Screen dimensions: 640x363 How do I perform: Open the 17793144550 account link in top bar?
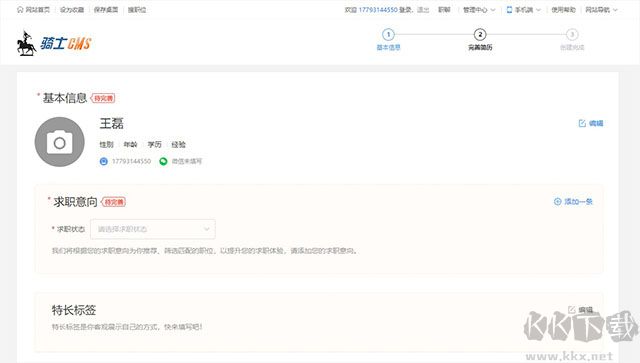click(378, 10)
